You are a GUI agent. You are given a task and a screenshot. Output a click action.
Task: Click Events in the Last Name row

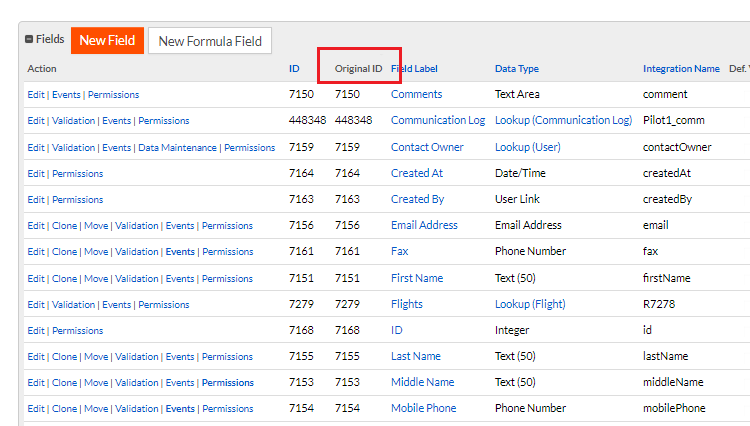(x=180, y=357)
